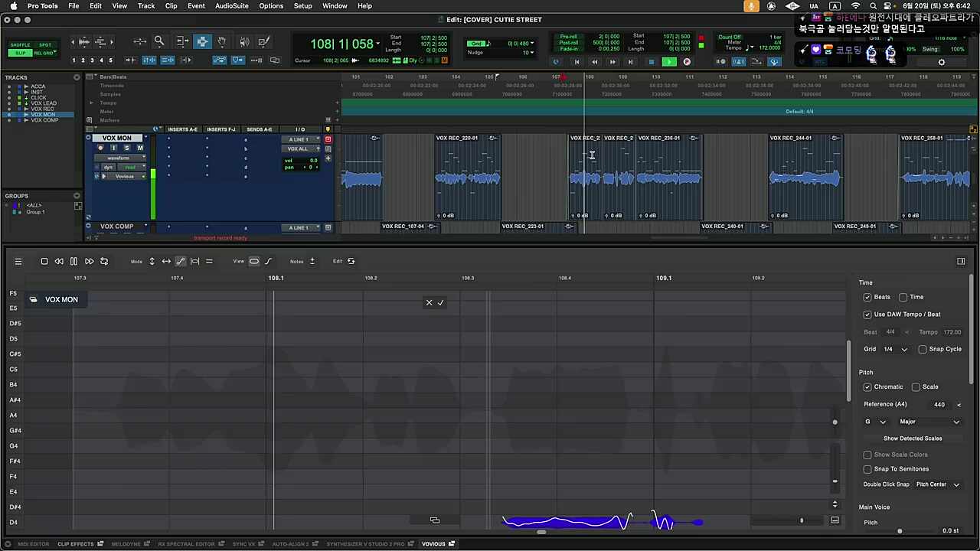Record-enable the VOX MON track

click(x=100, y=148)
